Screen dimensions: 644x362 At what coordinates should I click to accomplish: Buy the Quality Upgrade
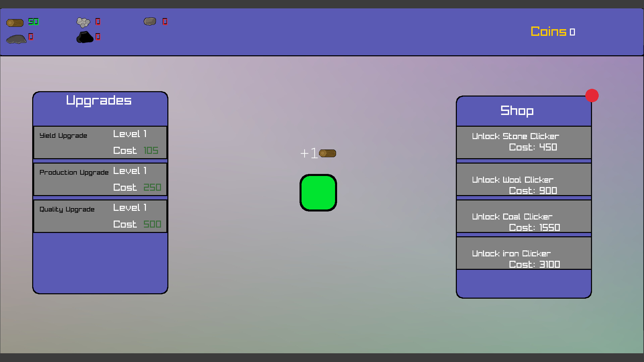[x=100, y=216]
